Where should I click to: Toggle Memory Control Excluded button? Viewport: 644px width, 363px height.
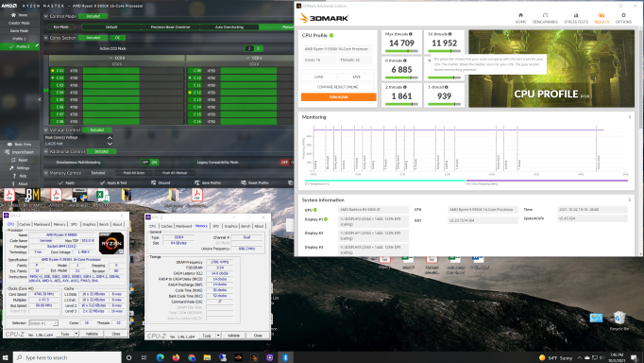[98, 173]
